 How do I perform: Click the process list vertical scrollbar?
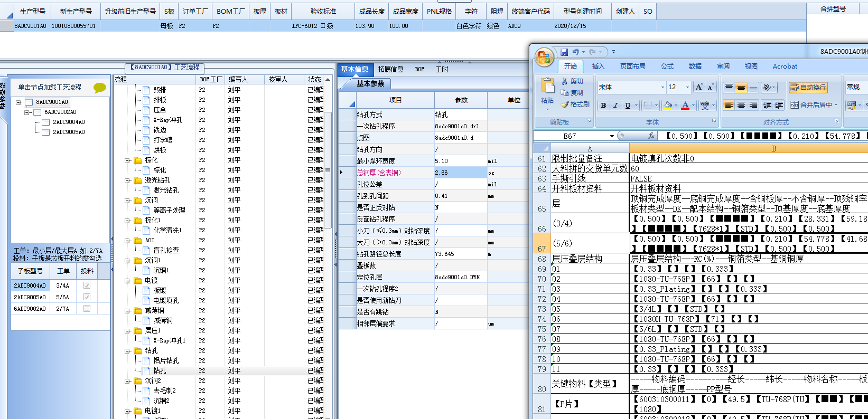(328, 169)
